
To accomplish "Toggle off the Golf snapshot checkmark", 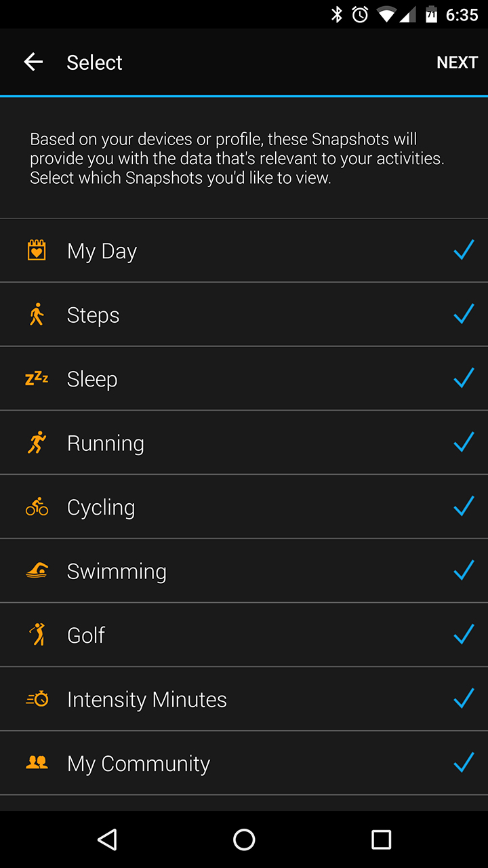I will (x=464, y=635).
